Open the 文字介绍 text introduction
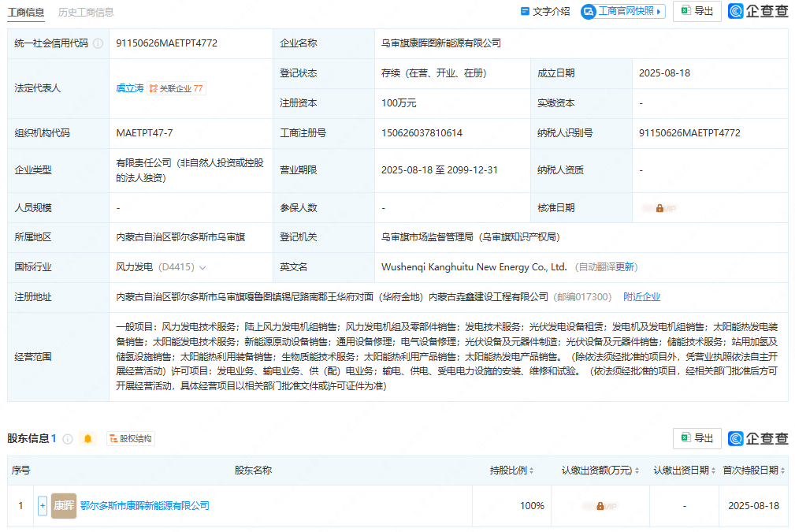 coord(545,11)
